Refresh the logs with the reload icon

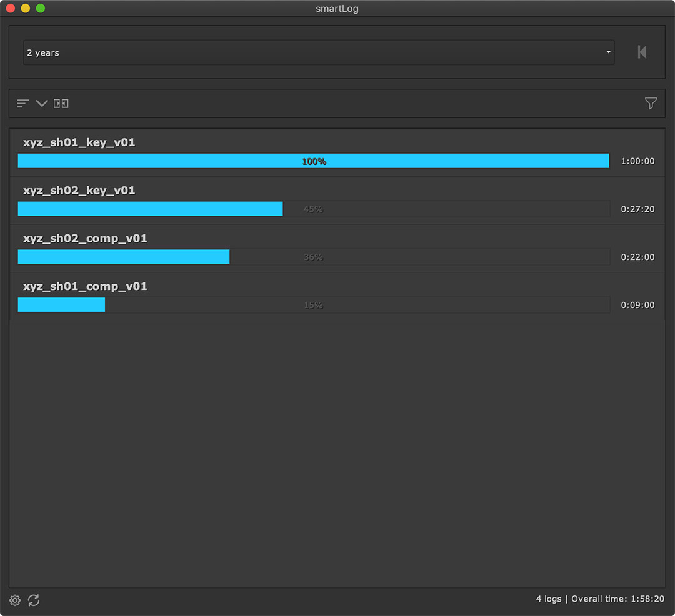point(34,600)
